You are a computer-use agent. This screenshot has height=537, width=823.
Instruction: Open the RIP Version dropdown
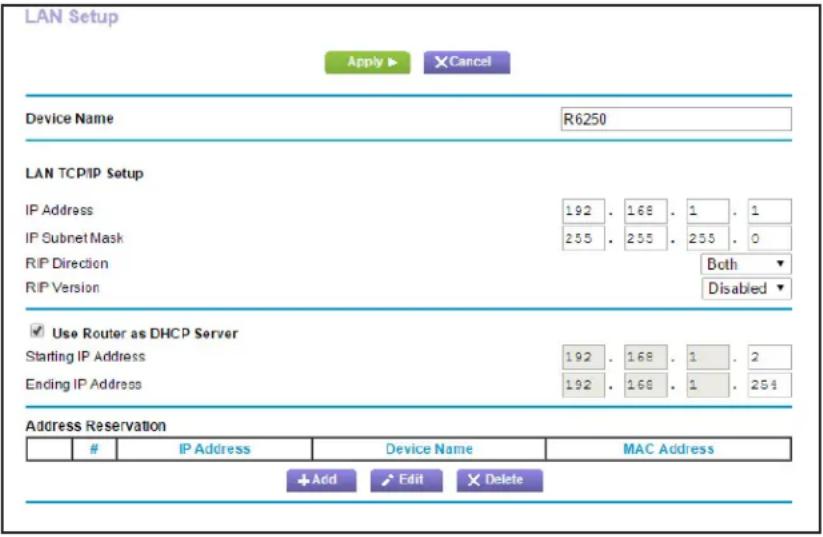tap(746, 288)
